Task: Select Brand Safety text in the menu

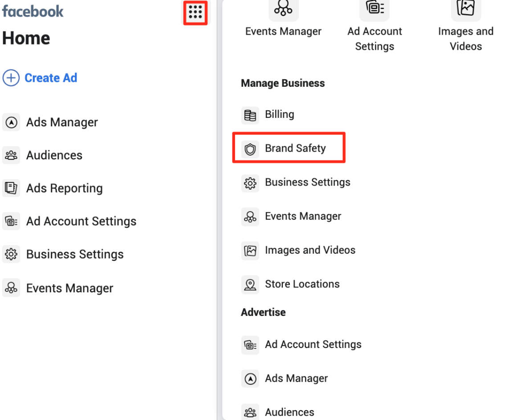Action: click(295, 148)
